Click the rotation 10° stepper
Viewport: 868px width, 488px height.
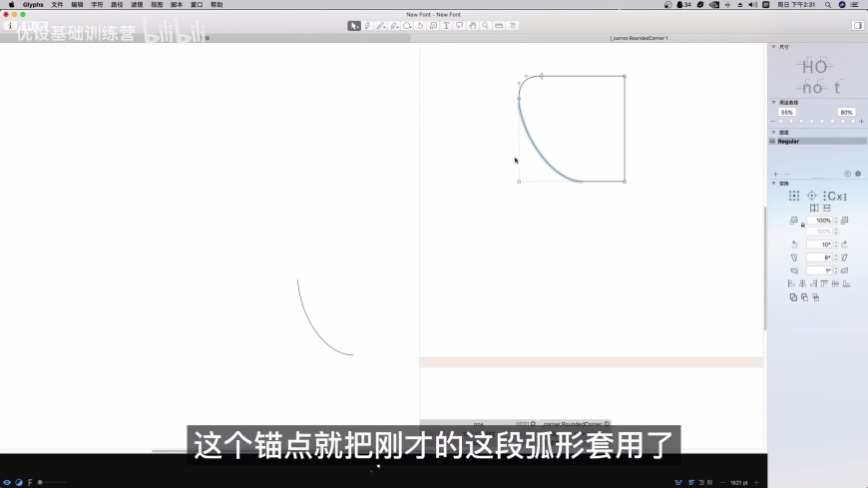click(x=836, y=244)
